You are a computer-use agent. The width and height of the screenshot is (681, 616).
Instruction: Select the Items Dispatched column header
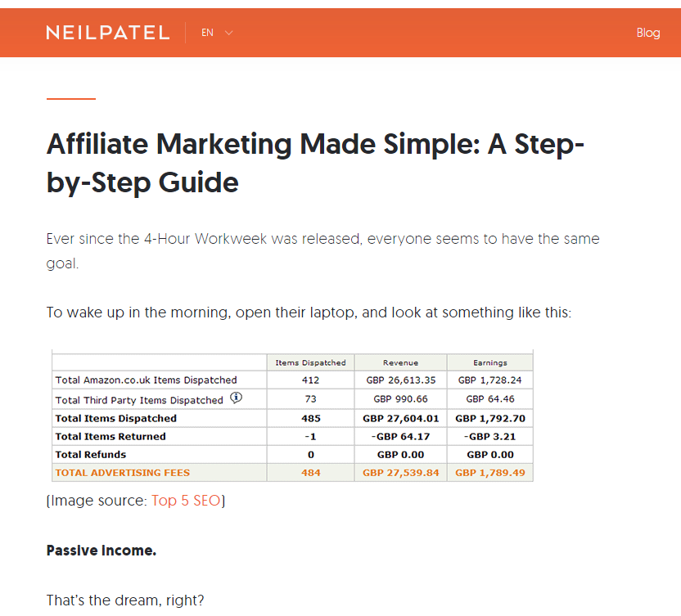tap(310, 362)
